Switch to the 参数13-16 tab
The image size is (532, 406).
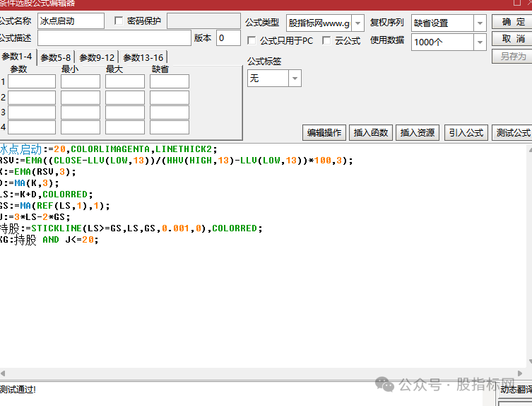coord(143,58)
